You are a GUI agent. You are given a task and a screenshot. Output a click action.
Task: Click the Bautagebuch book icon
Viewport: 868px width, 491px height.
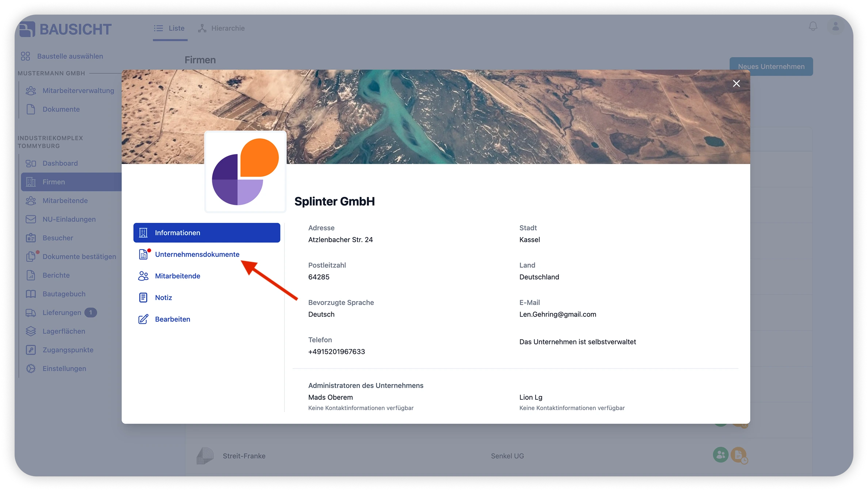pyautogui.click(x=31, y=294)
